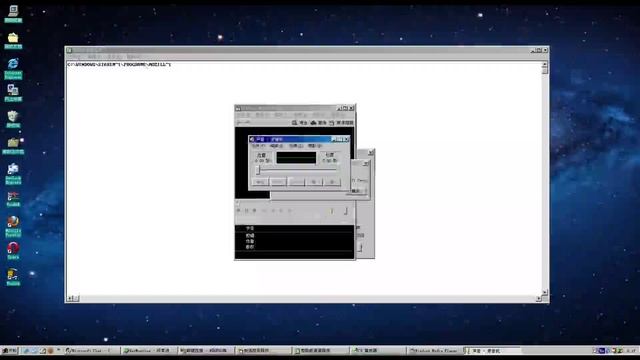The height and width of the screenshot is (360, 640).
Task: Click Sound Recorder's stop button
Action: tap(314, 182)
